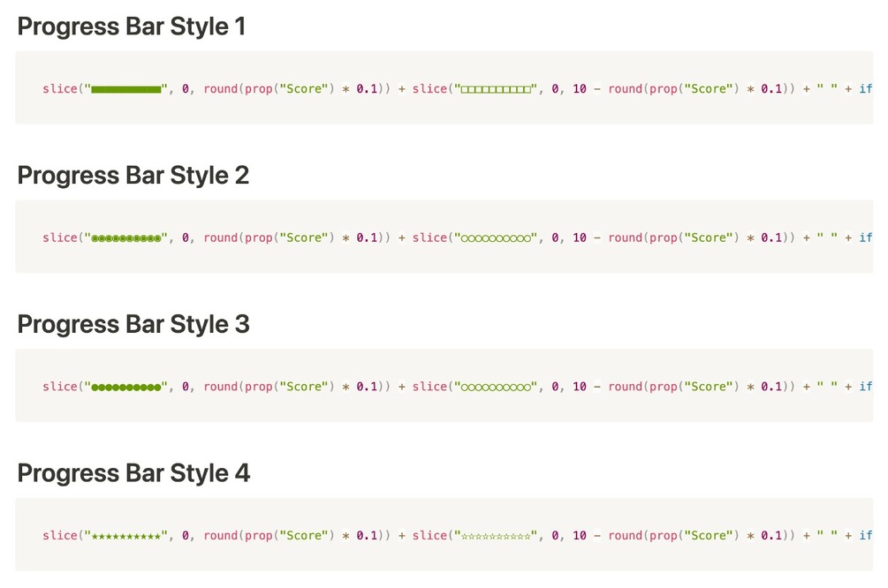This screenshot has width=888, height=588.
Task: Click the number 10 in Style 3 formula
Action: [580, 387]
